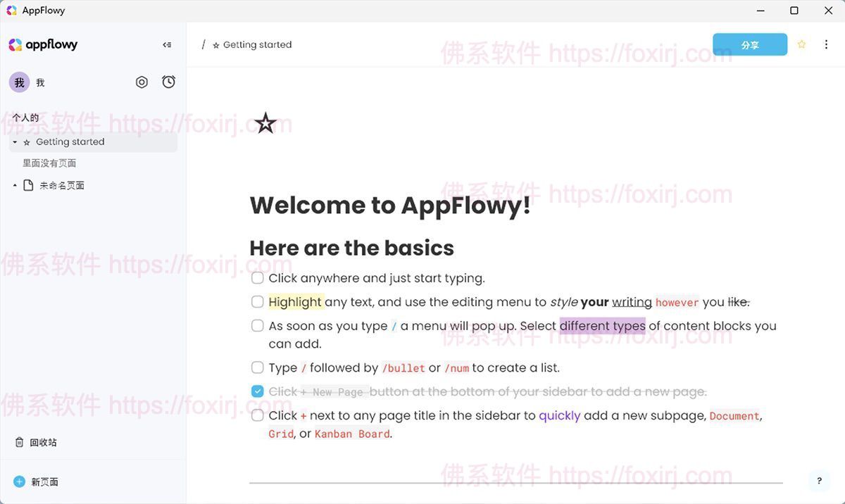The image size is (845, 504).
Task: Check the 'Type / followed by /bullet' checkbox
Action: tap(258, 367)
